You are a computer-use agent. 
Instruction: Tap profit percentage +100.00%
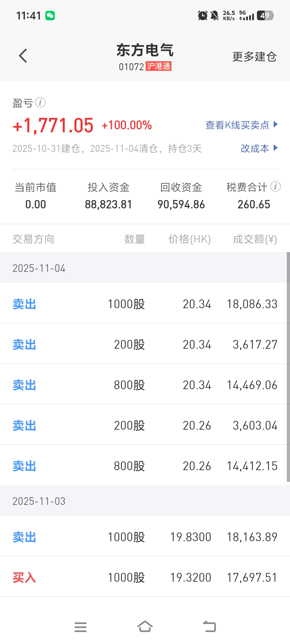point(127,125)
